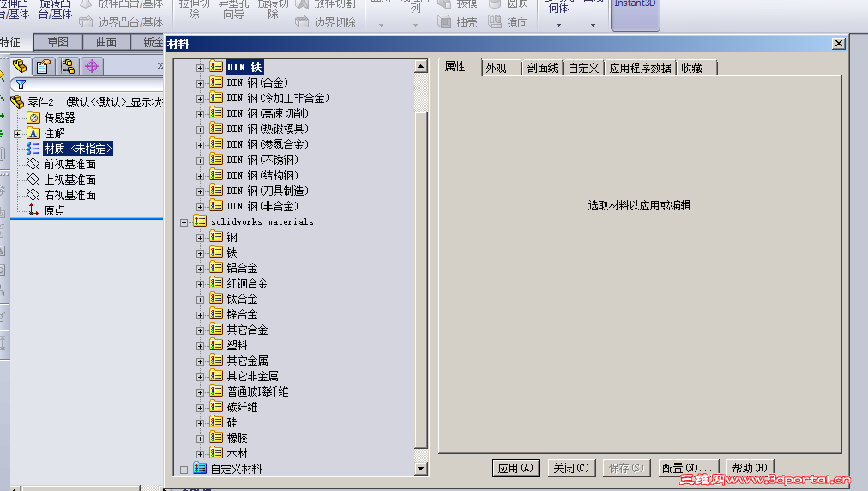The width and height of the screenshot is (868, 491).
Task: Open the 草图 sketch ribbon tab
Action: pyautogui.click(x=57, y=42)
